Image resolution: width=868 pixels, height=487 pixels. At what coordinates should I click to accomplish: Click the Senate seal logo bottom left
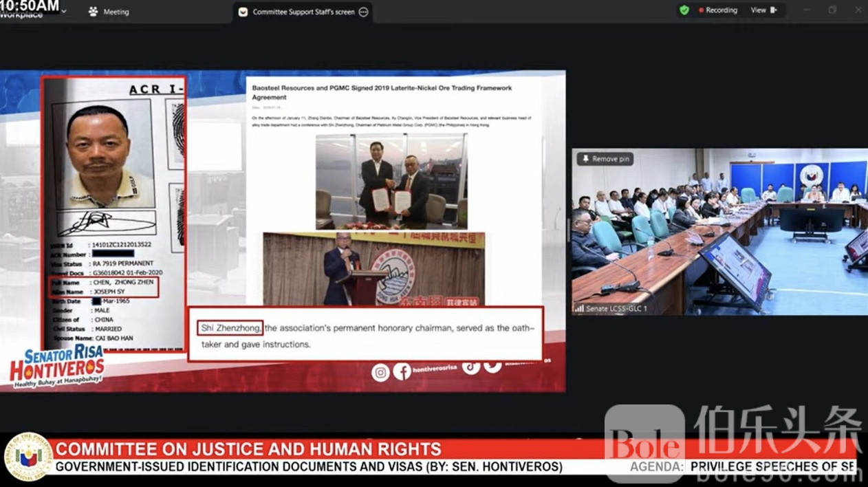coord(28,456)
